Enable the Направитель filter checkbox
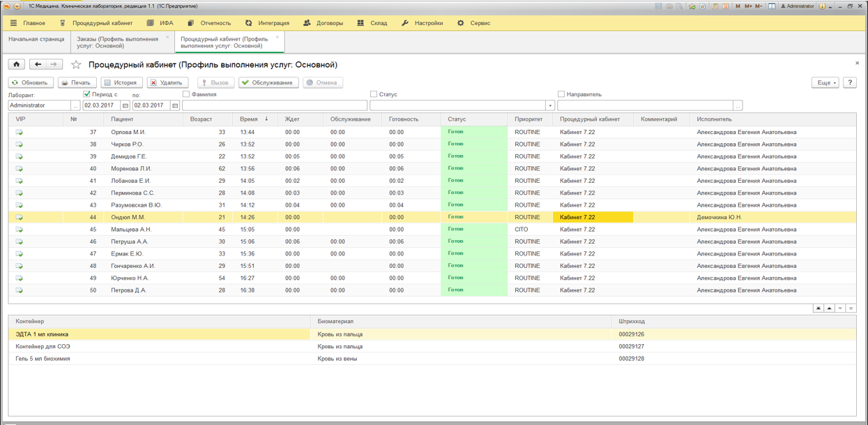This screenshot has height=425, width=868. [561, 94]
